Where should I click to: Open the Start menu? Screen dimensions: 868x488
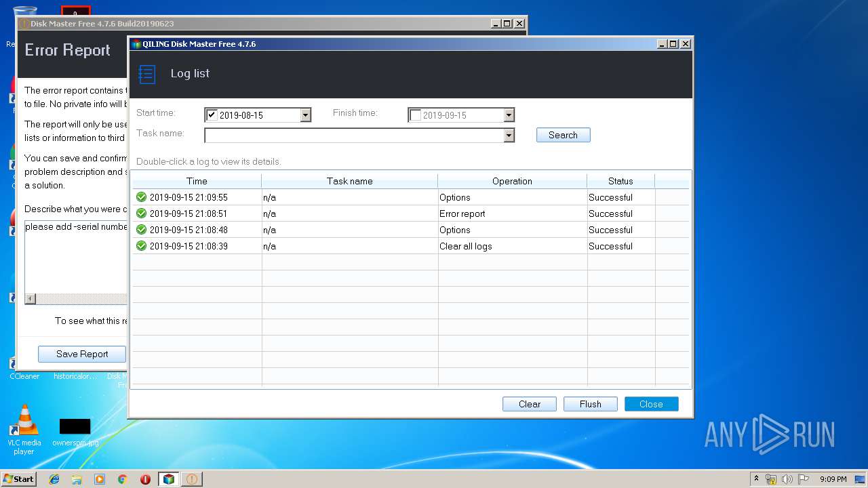pos(18,479)
